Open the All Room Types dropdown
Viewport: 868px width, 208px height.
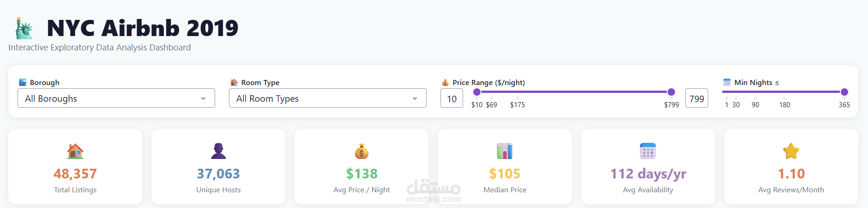click(x=328, y=98)
